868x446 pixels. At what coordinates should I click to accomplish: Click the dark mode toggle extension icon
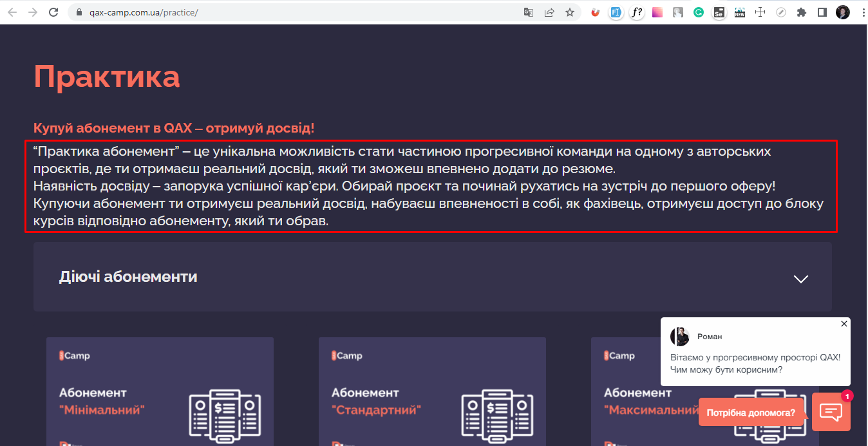point(822,12)
